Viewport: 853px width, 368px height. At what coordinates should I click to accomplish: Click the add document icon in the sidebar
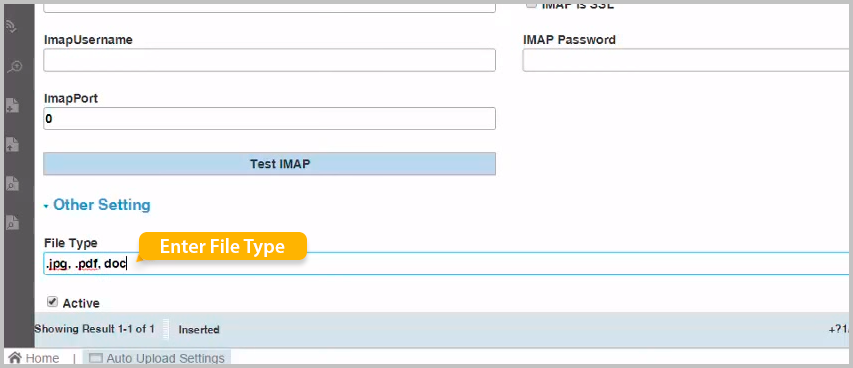click(x=12, y=105)
